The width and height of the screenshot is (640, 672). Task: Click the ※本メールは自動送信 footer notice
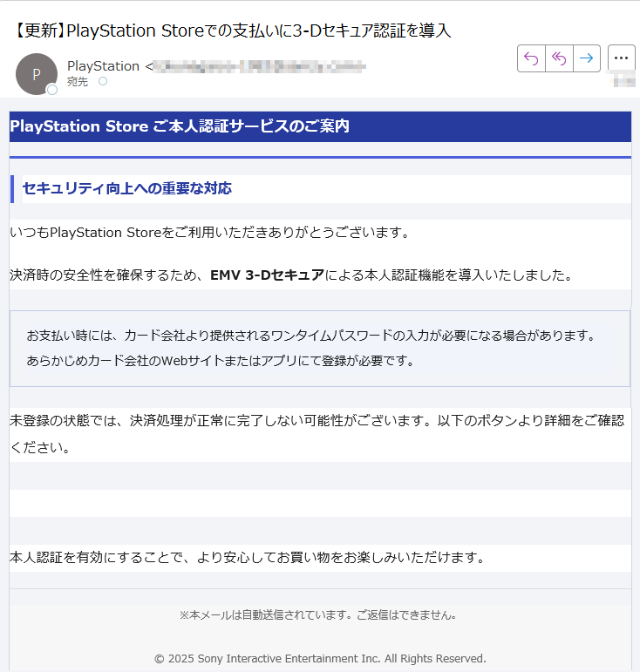pos(319,615)
